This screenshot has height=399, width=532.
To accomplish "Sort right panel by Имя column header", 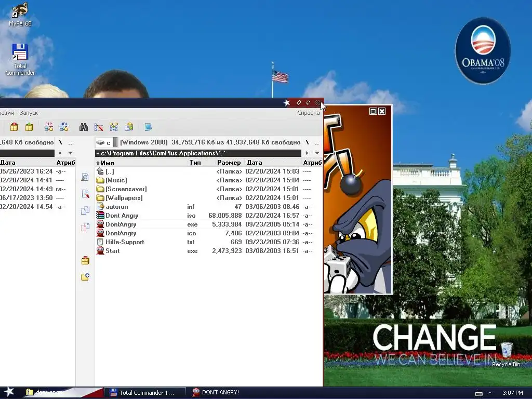I will click(141, 163).
